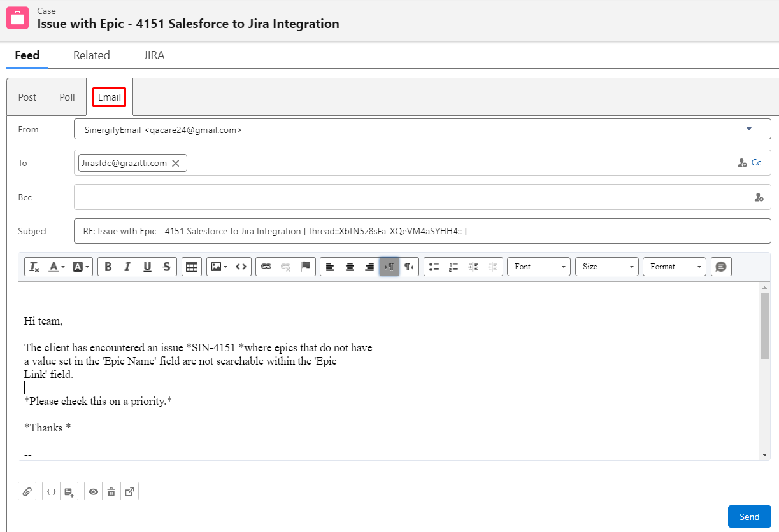Image resolution: width=779 pixels, height=532 pixels.
Task: Click the Remove Format icon
Action: click(34, 267)
